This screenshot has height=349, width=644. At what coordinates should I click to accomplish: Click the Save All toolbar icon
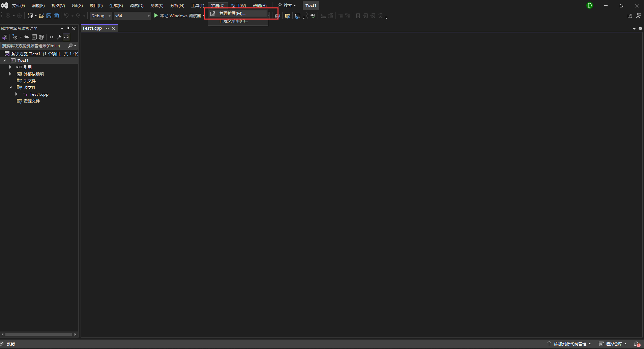pos(56,16)
